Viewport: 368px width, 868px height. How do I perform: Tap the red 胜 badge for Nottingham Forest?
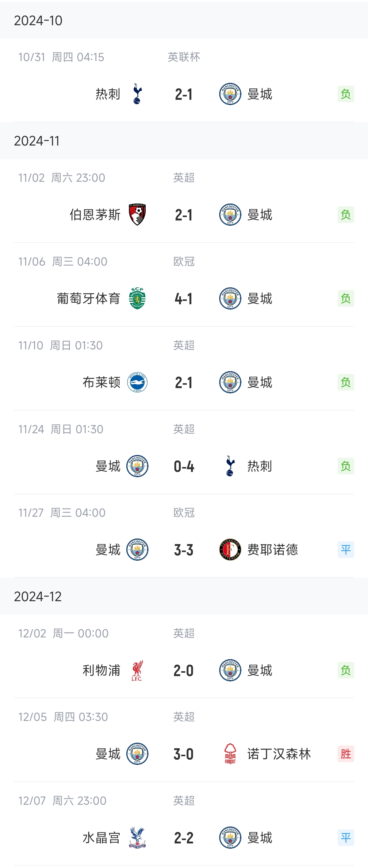tap(345, 754)
